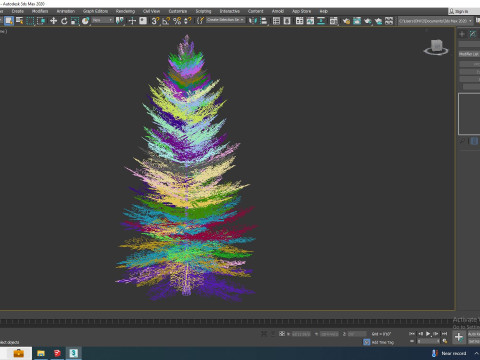Open the Arnold menu

click(278, 11)
